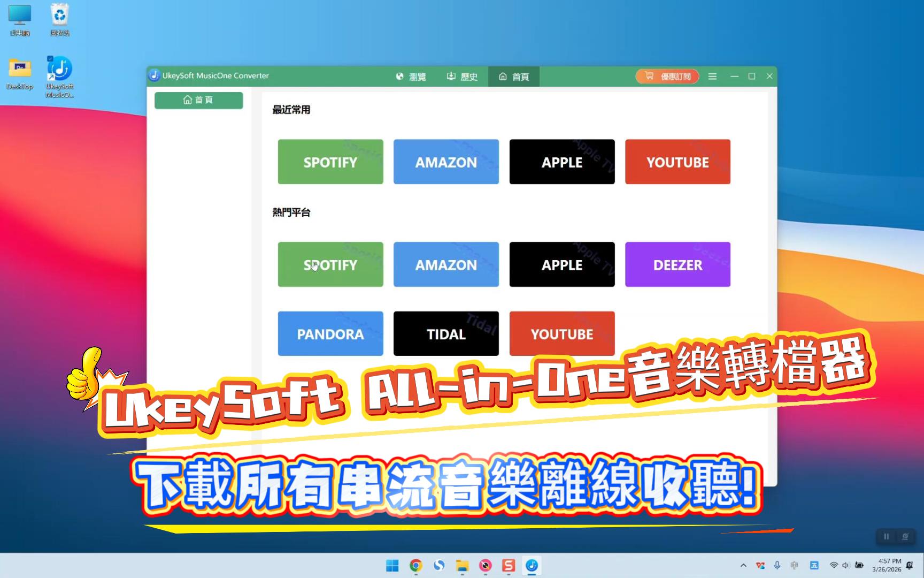Choose YOUTUBE under 熱門平台

[x=562, y=334]
